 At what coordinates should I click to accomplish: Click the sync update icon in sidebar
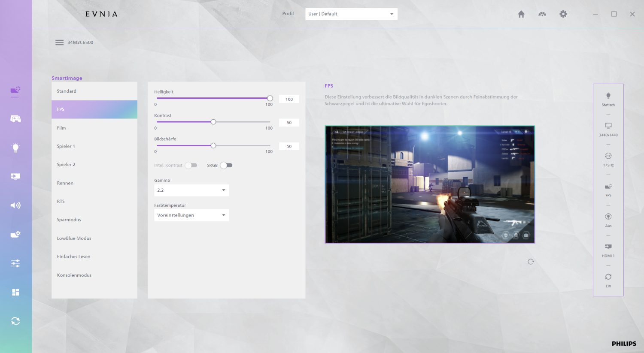tap(15, 321)
